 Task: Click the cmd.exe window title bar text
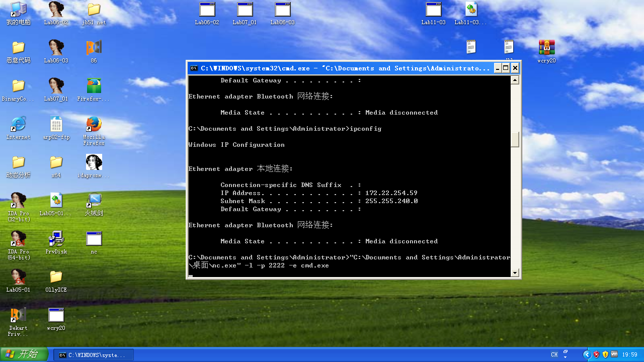pyautogui.click(x=345, y=68)
